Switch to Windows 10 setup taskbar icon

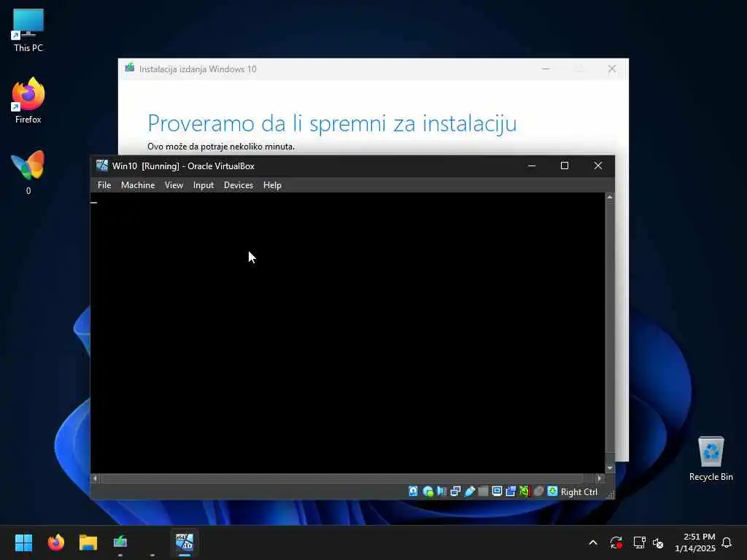(x=120, y=542)
